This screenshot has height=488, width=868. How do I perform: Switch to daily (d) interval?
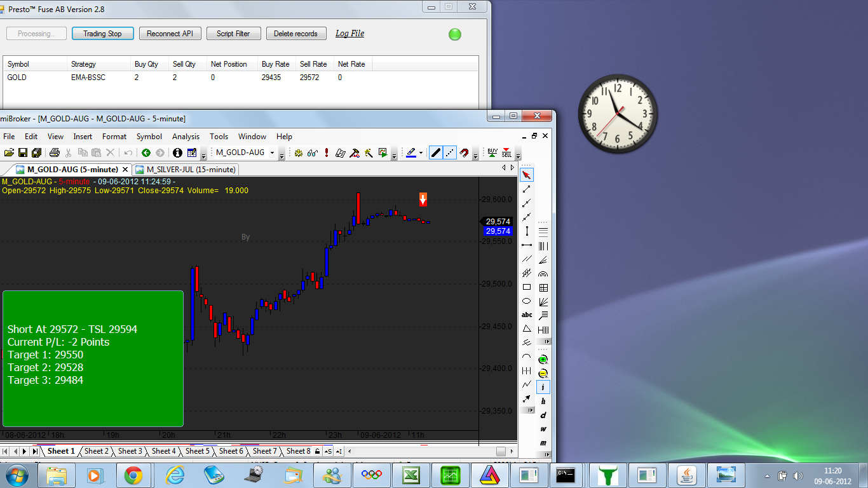pos(543,415)
